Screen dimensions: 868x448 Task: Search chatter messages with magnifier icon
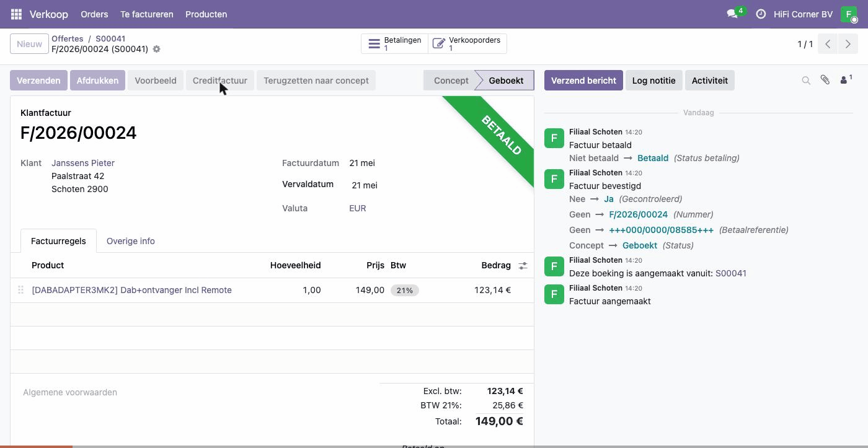pos(806,81)
